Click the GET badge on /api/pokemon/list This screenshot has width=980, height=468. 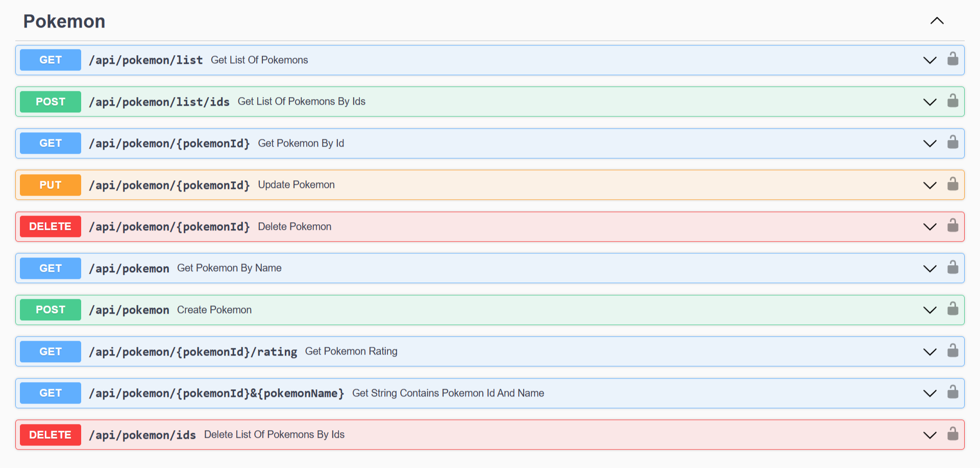[x=50, y=60]
